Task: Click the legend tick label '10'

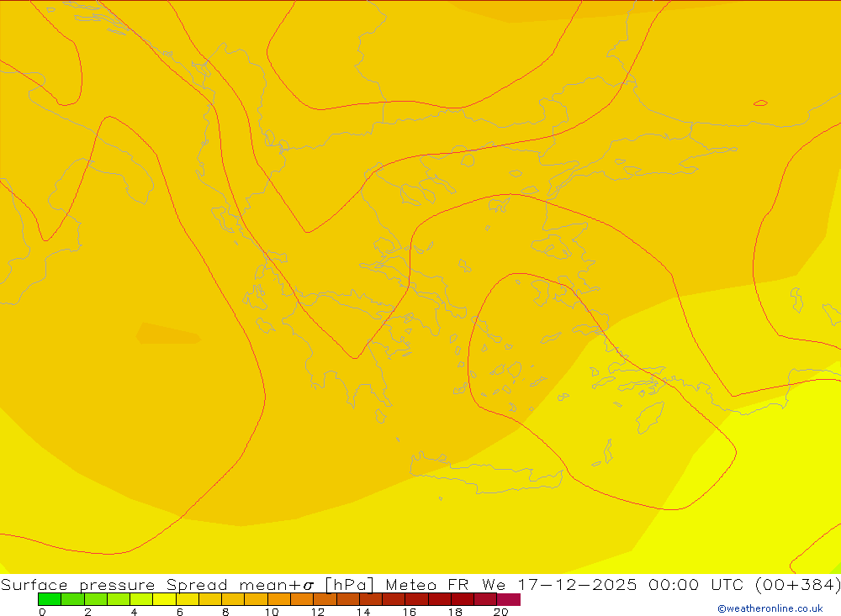Action: point(272,612)
